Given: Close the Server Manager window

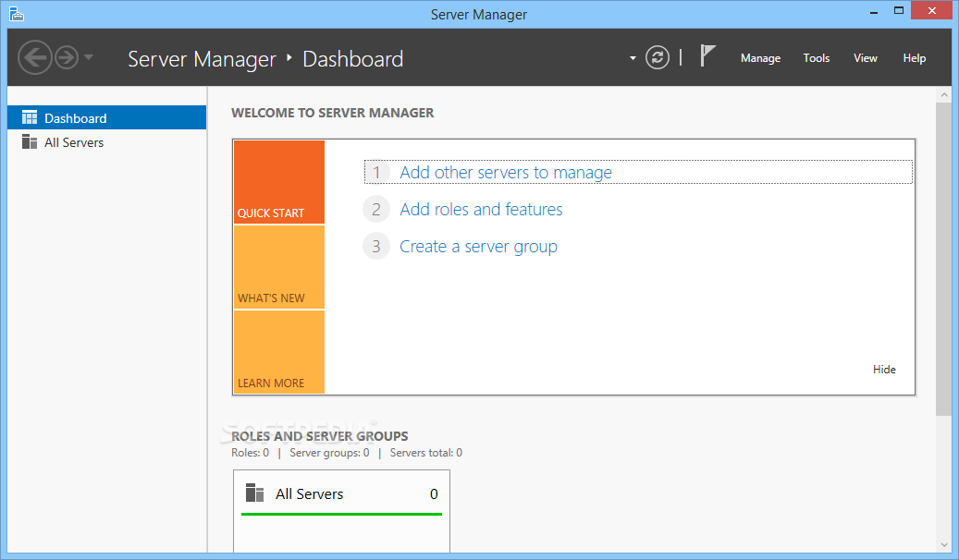Looking at the screenshot, I should 931,10.
